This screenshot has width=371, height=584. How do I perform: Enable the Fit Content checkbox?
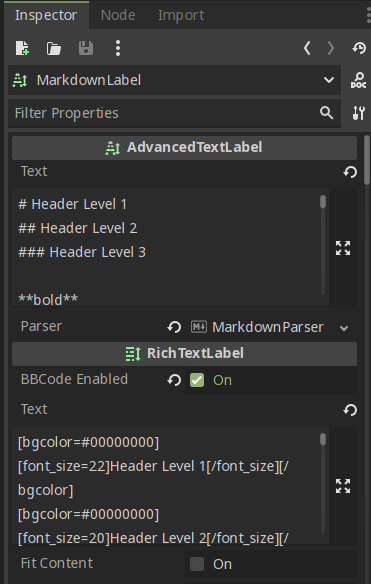click(x=197, y=564)
